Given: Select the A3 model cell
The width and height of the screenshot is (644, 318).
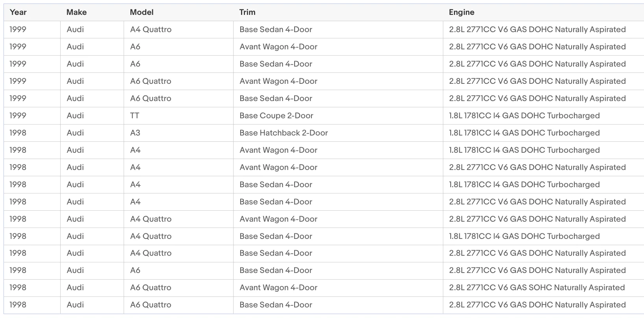Looking at the screenshot, I should 178,133.
